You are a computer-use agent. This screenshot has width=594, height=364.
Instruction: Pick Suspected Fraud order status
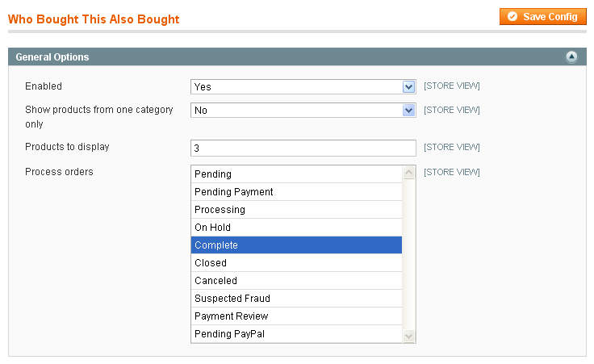[x=296, y=299]
